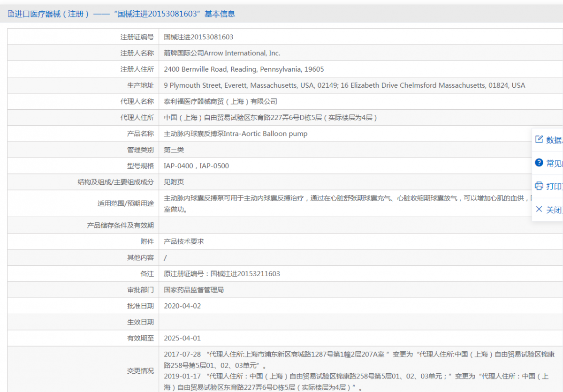Click the 备注 row label
This screenshot has width=563, height=392.
[x=147, y=274]
